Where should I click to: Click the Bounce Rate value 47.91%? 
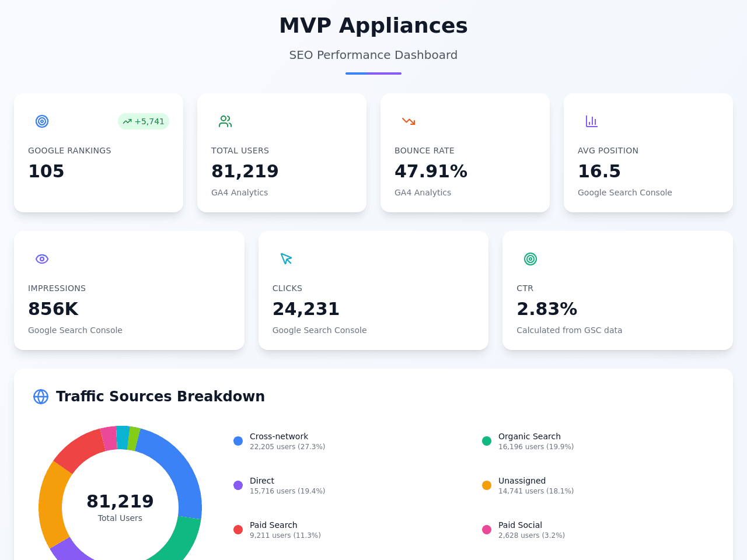pos(431,171)
